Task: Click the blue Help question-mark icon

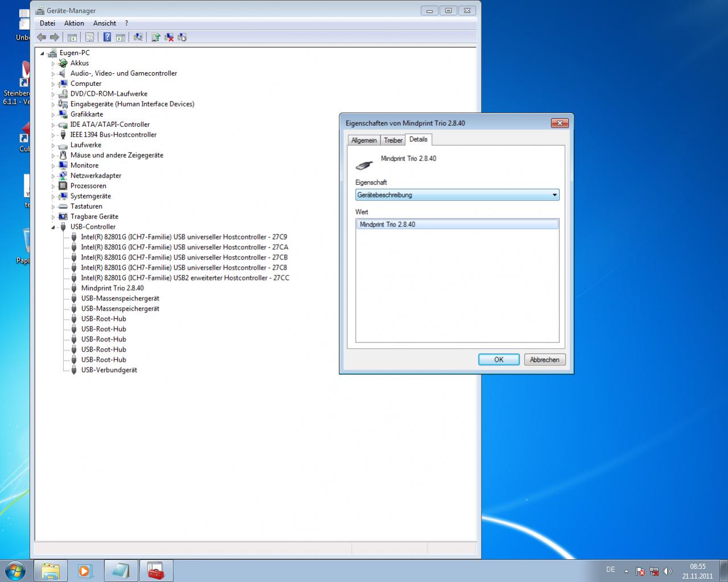Action: click(107, 38)
